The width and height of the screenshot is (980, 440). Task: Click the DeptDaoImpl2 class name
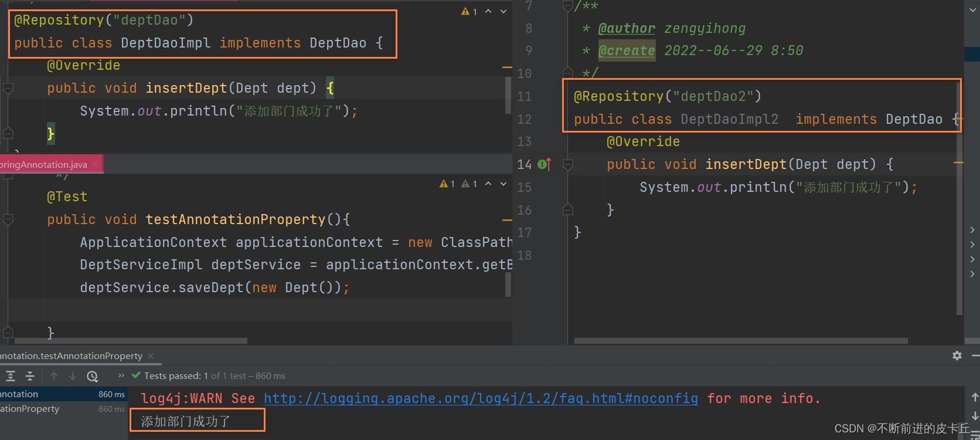[730, 119]
